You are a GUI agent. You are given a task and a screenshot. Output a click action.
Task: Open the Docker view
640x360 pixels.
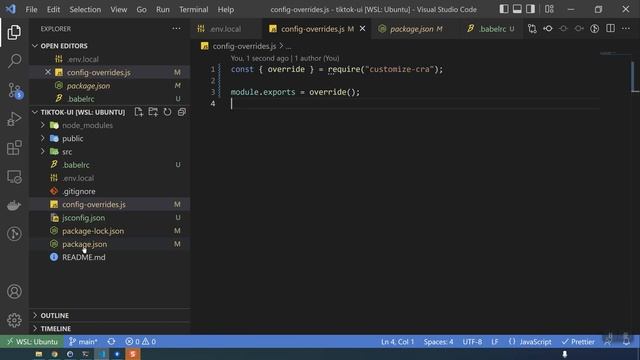(14, 205)
